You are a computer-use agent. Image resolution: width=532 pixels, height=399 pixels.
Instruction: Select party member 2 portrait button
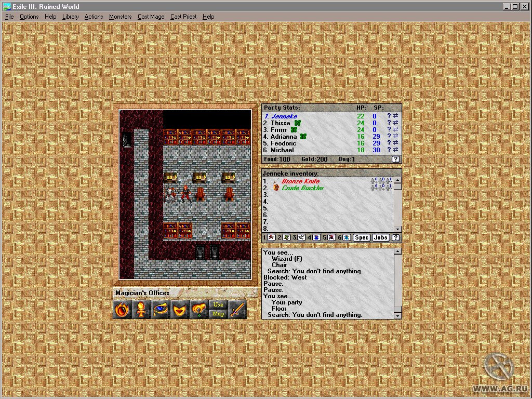286,237
